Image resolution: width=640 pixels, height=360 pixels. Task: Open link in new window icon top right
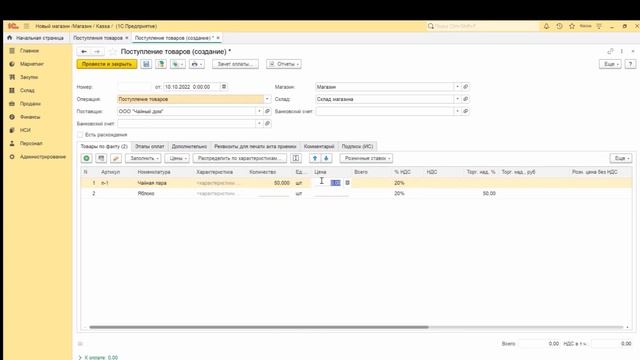point(610,51)
